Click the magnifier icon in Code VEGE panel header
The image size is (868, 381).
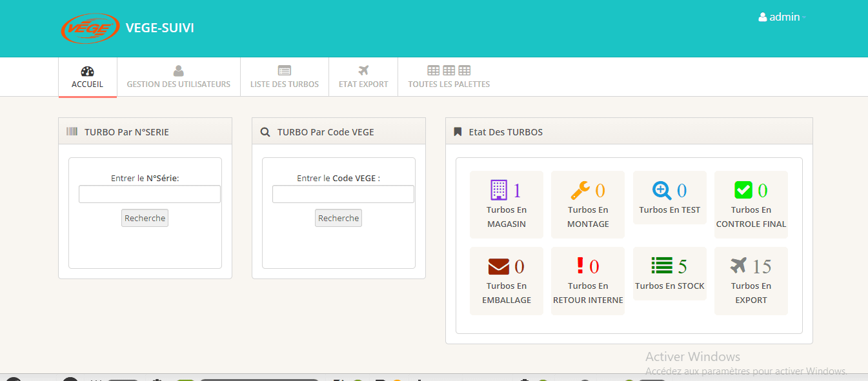(265, 132)
